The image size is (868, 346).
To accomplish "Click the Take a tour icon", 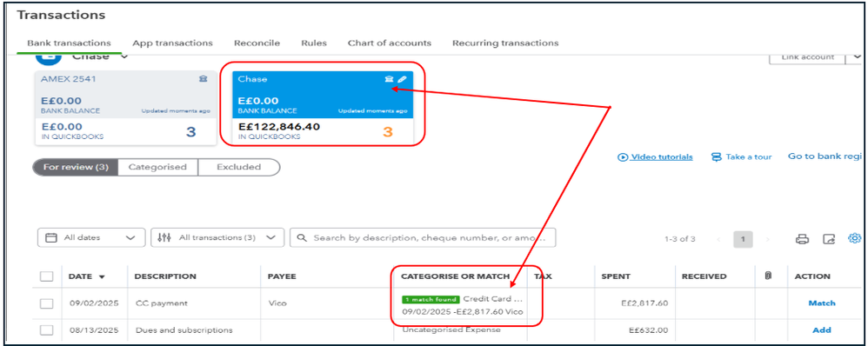I will coord(717,157).
